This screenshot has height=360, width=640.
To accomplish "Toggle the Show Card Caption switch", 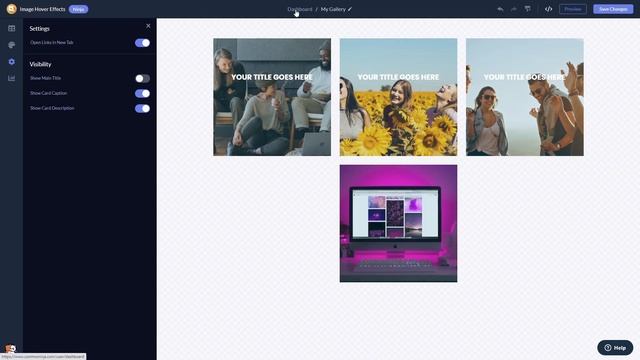I will tap(142, 93).
